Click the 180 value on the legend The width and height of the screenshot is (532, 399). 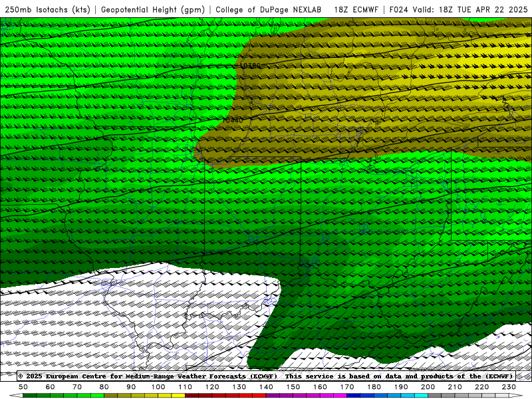[374, 387]
